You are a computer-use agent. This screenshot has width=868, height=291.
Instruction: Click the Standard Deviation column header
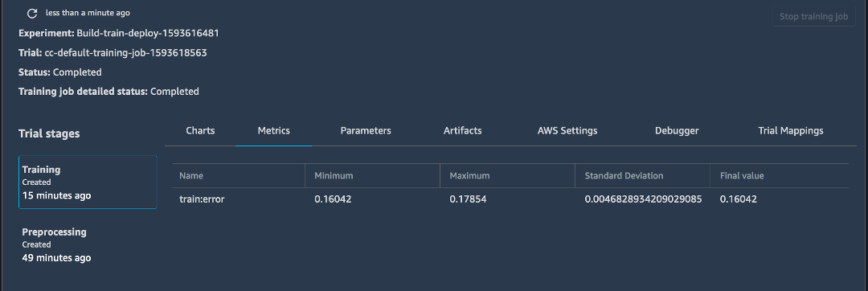click(624, 176)
